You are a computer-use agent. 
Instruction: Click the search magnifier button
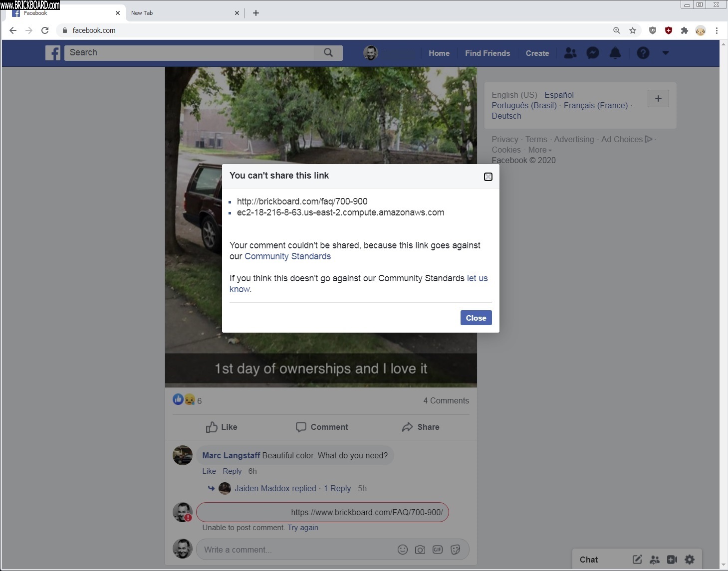click(x=328, y=53)
